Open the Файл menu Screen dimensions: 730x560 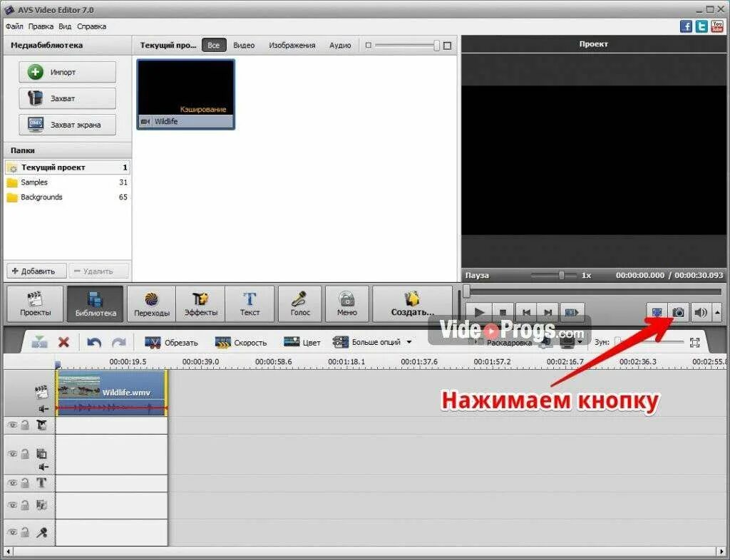[x=14, y=26]
